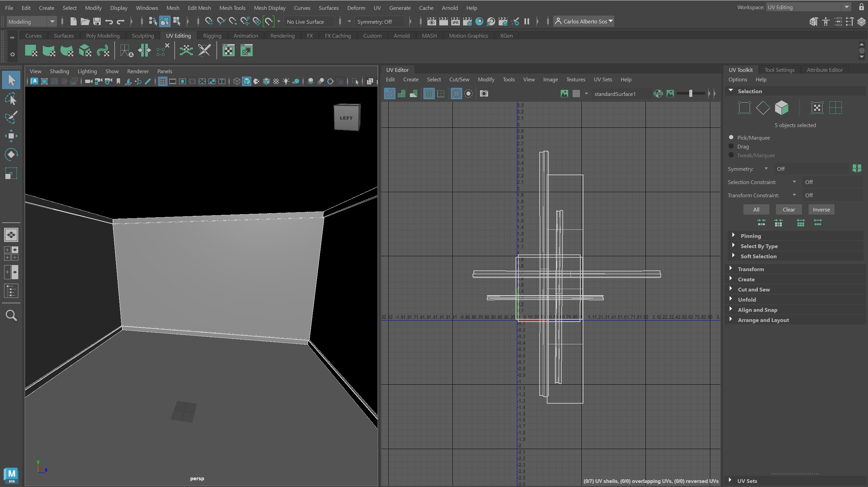
Task: Activate the Paint selection tool
Action: [11, 118]
